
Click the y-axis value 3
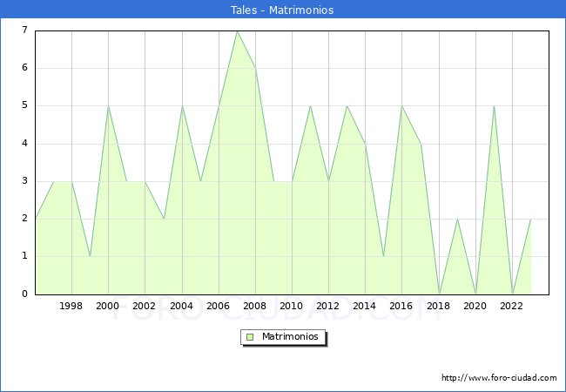click(24, 181)
